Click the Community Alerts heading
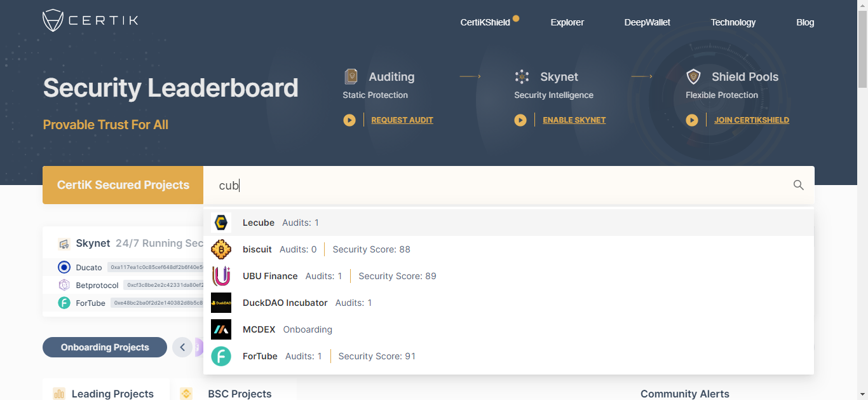Screen dimensions: 868x400 tap(685, 394)
